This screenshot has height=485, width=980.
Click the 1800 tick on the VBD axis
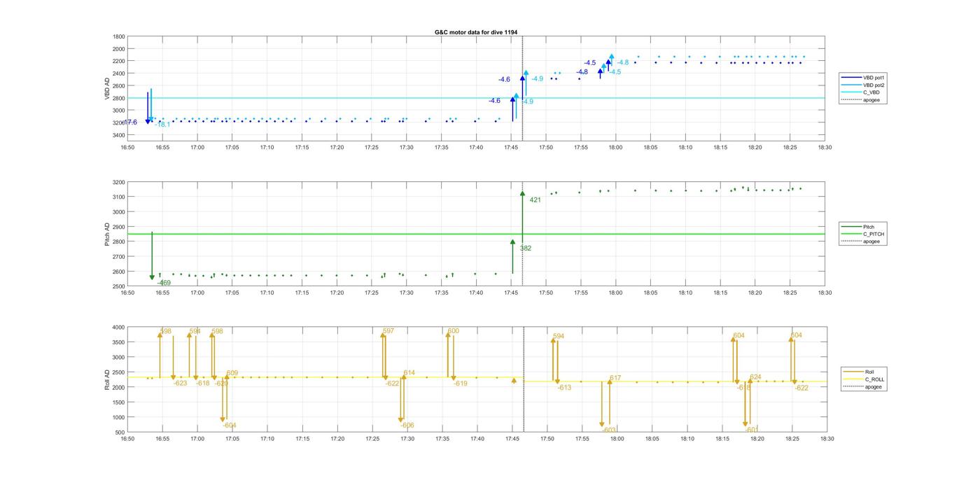click(119, 36)
